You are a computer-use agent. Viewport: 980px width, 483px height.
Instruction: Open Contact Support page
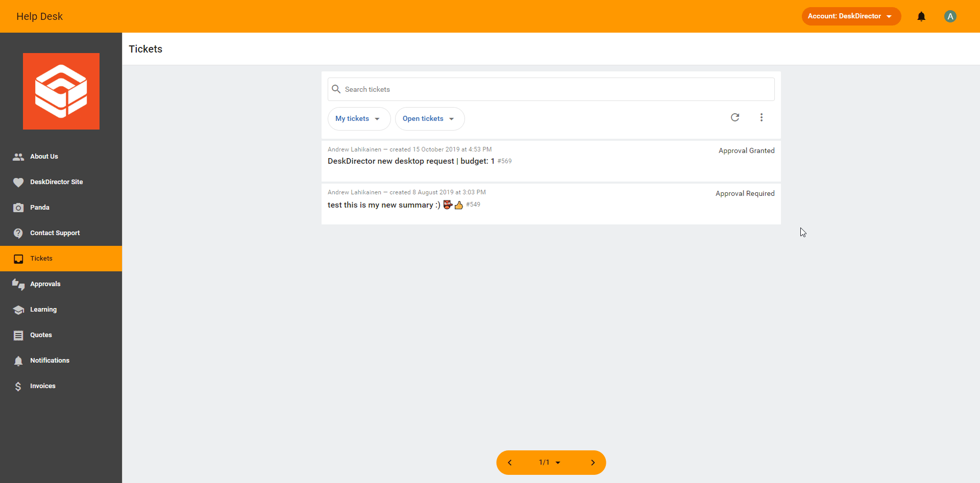pyautogui.click(x=61, y=233)
